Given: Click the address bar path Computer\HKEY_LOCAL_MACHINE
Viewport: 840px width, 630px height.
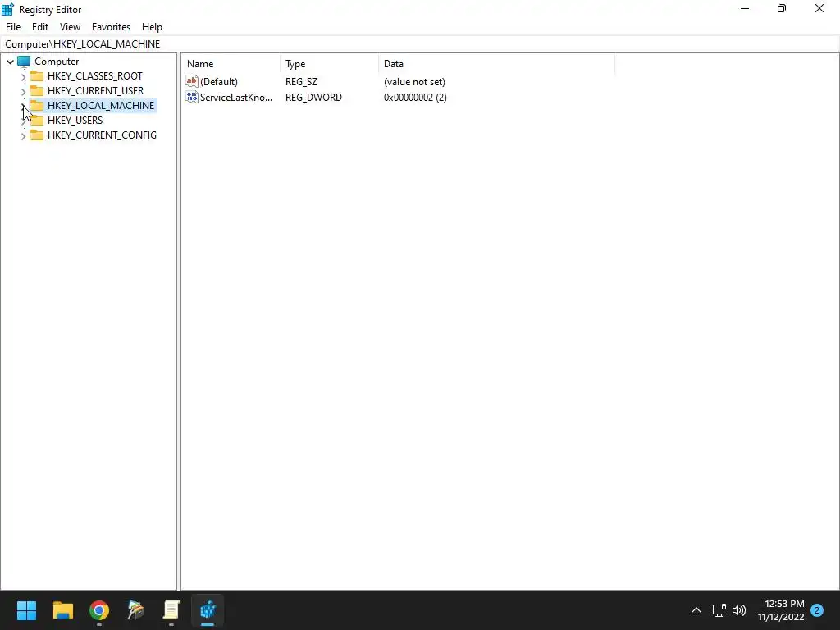Looking at the screenshot, I should [83, 44].
